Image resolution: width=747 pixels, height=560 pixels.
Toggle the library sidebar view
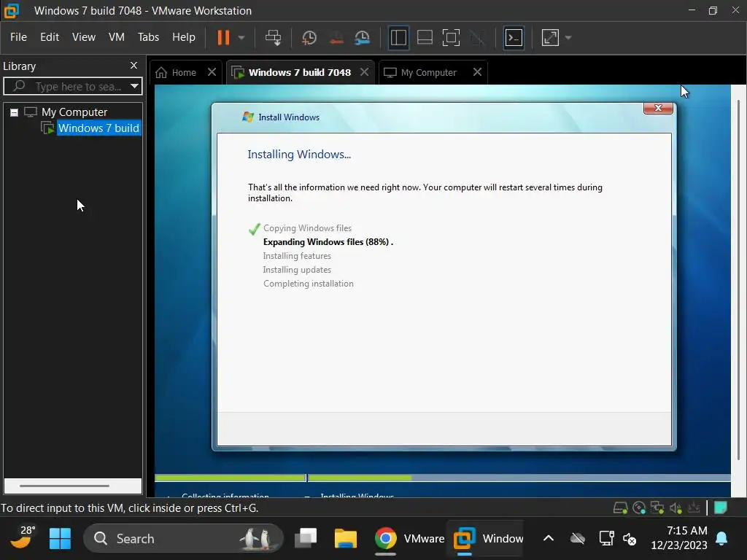click(398, 38)
